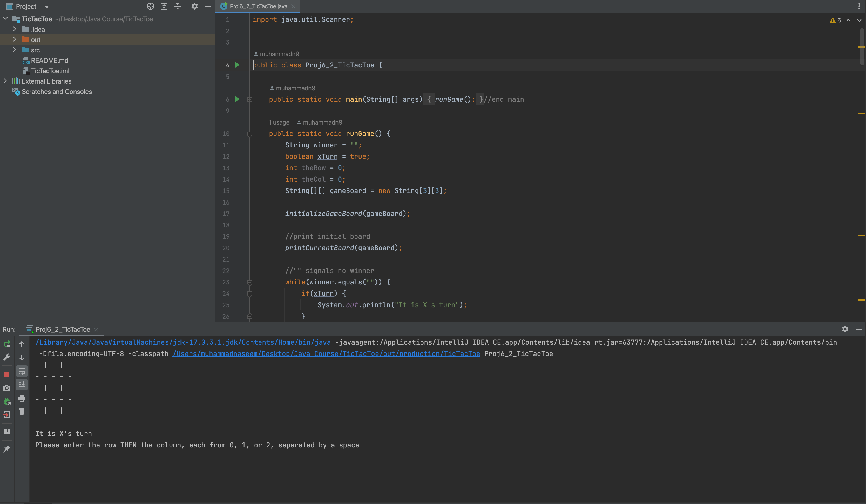
Task: Open the jdk-17.0.3.1 java path link
Action: pyautogui.click(x=183, y=342)
